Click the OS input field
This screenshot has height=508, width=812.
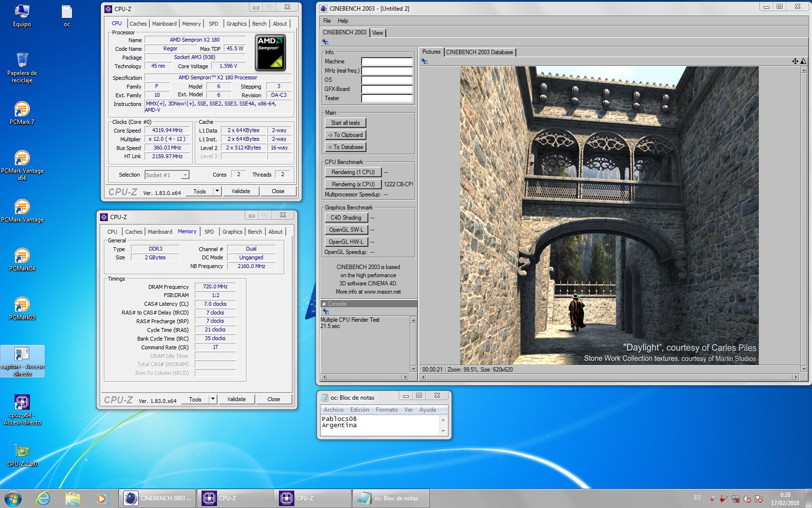[387, 80]
